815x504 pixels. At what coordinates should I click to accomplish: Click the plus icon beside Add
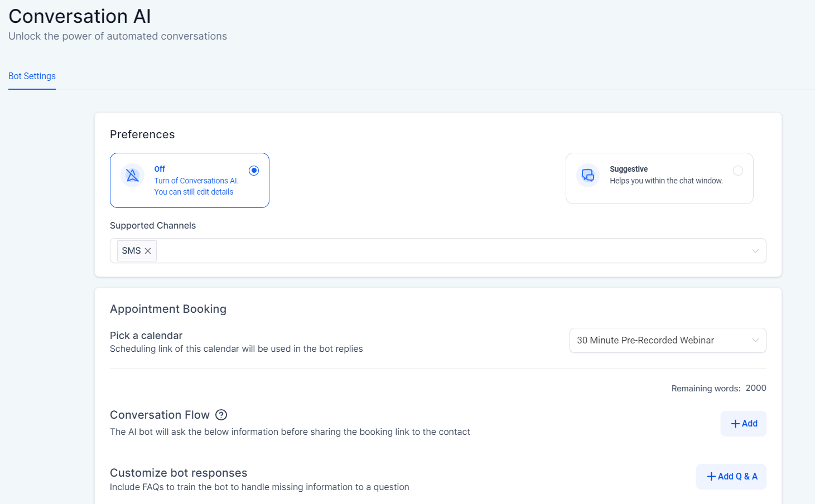pyautogui.click(x=735, y=424)
